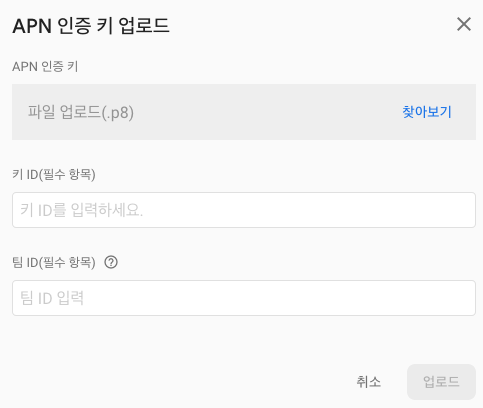This screenshot has width=483, height=408.
Task: Cancel the APN key upload
Action: 369,382
